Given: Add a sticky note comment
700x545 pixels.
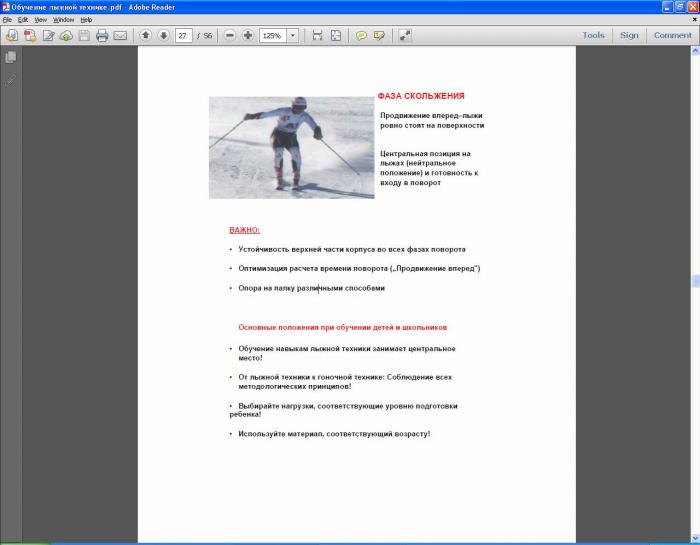Looking at the screenshot, I should click(x=361, y=35).
